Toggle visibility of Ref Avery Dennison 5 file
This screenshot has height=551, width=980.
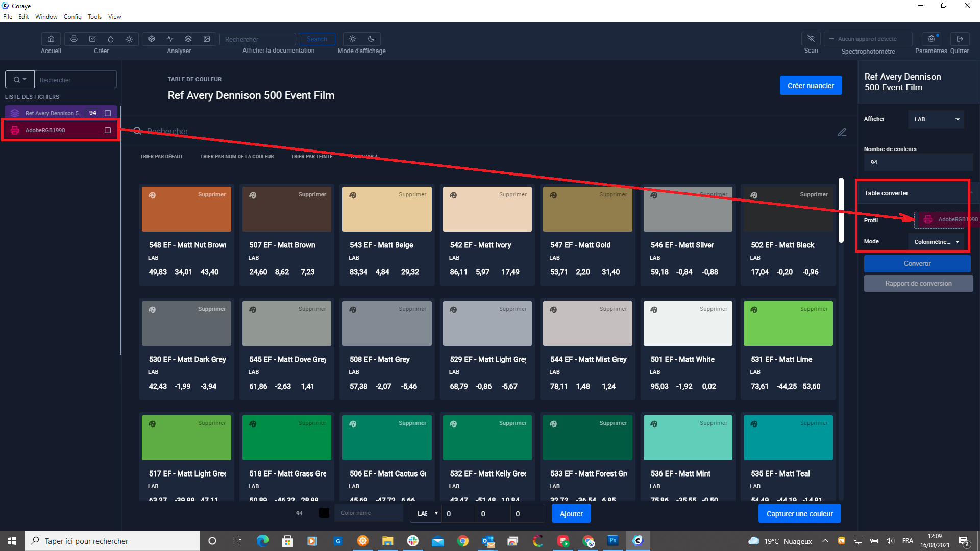(108, 113)
